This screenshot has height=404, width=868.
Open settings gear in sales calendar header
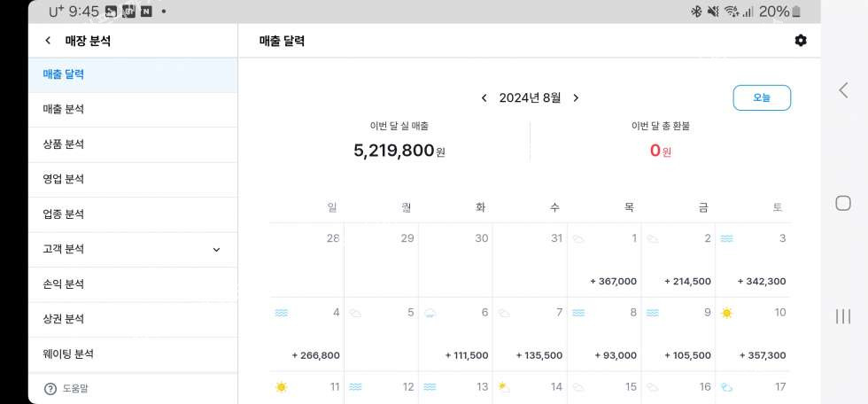(x=801, y=41)
